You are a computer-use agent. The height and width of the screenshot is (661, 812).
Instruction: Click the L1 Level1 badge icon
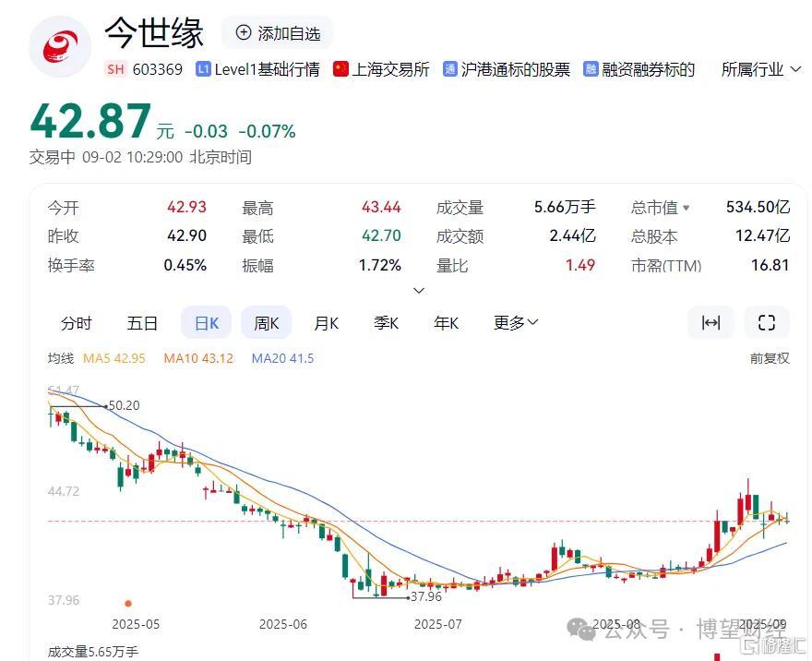(203, 69)
